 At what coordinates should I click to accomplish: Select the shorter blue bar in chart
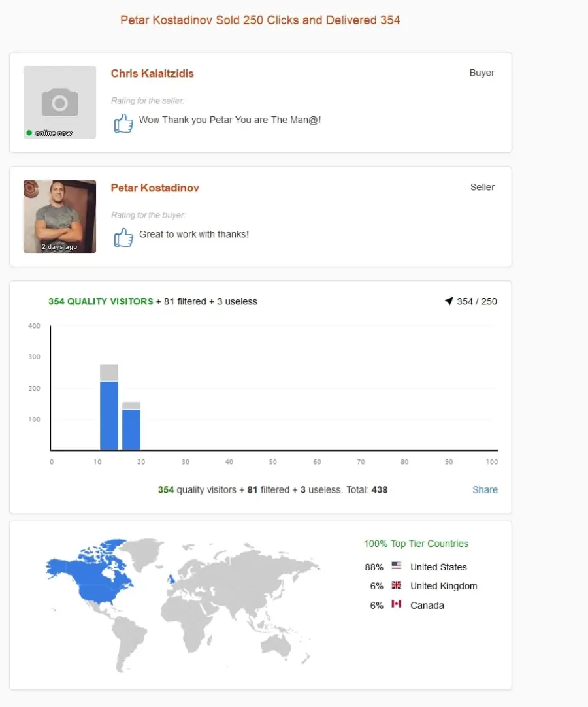pos(131,430)
